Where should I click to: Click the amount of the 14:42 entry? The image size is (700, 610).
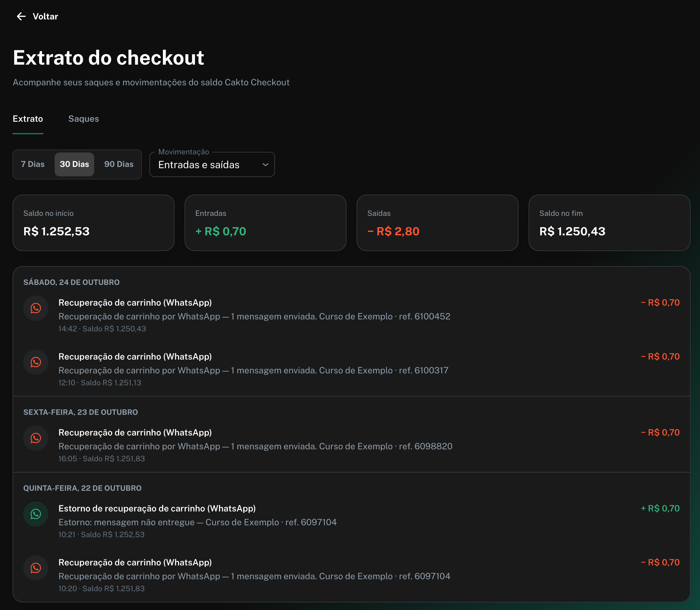pos(660,302)
